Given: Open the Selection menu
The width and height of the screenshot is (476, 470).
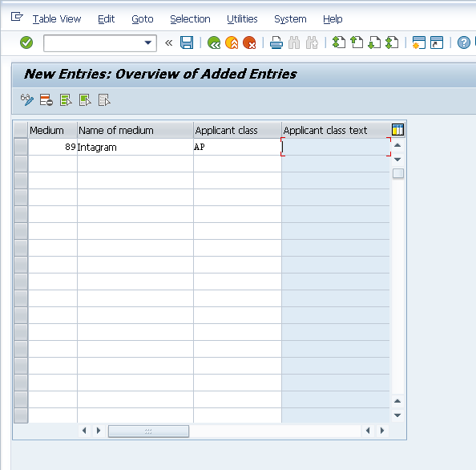Looking at the screenshot, I should coord(190,19).
